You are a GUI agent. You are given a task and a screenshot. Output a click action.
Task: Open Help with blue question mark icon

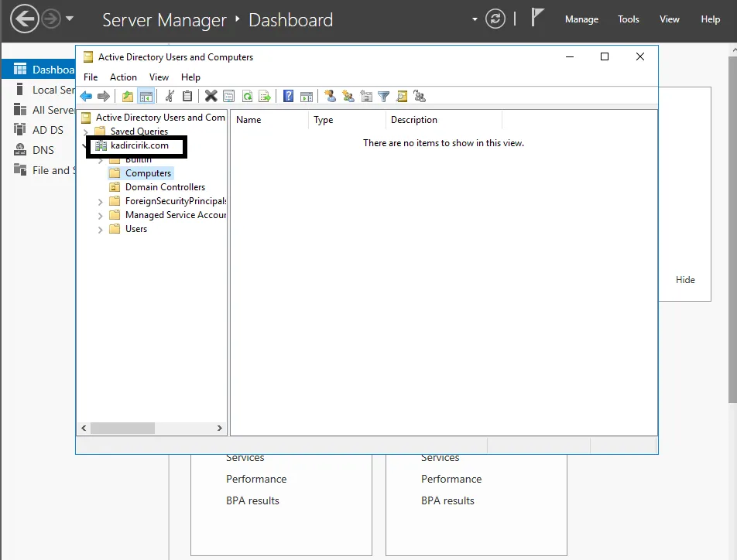point(288,97)
